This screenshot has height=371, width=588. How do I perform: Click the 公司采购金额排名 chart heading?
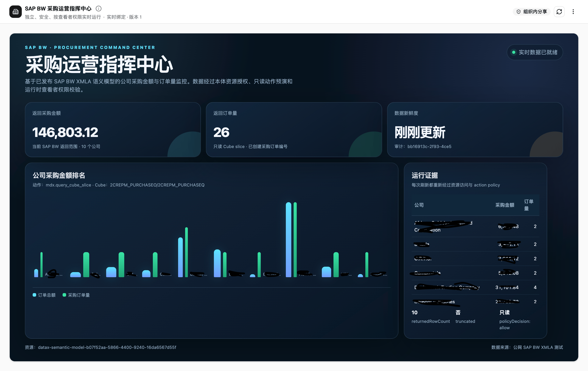tap(59, 175)
